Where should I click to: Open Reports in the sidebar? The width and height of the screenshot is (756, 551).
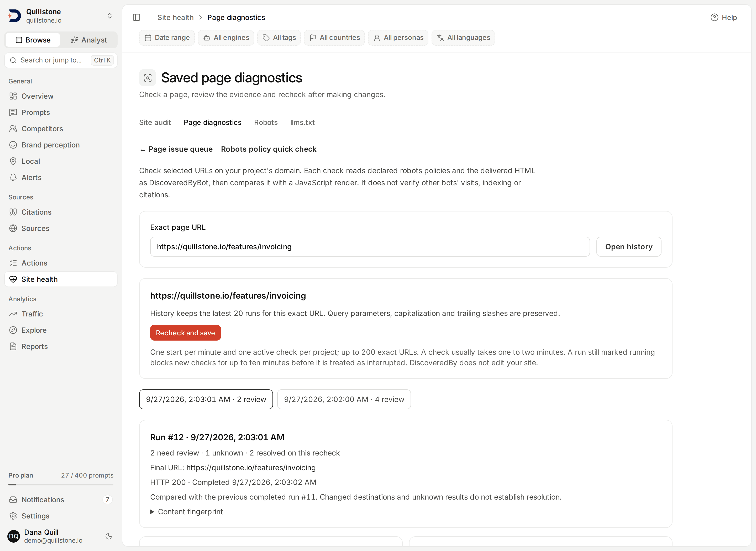[61, 347]
